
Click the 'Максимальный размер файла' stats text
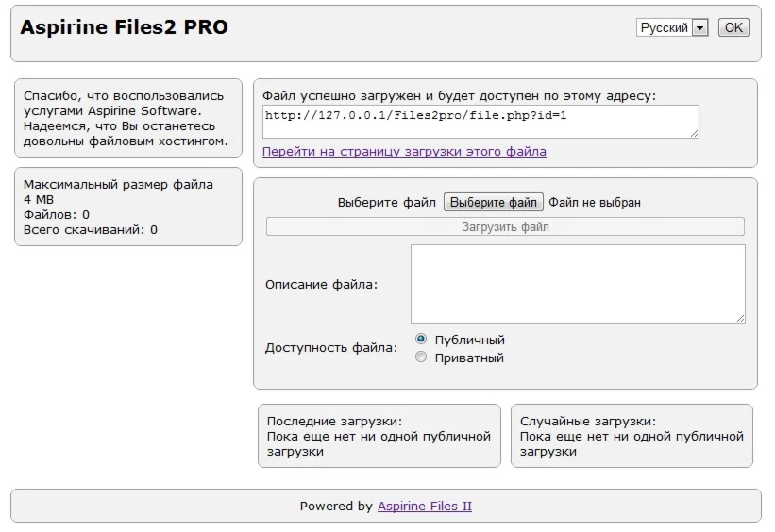(x=118, y=185)
